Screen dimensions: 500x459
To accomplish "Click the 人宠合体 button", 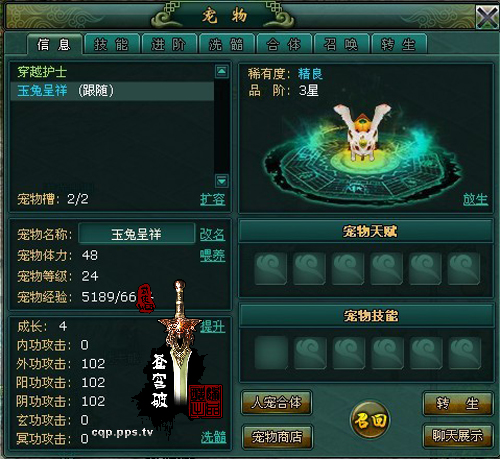I will [x=276, y=402].
